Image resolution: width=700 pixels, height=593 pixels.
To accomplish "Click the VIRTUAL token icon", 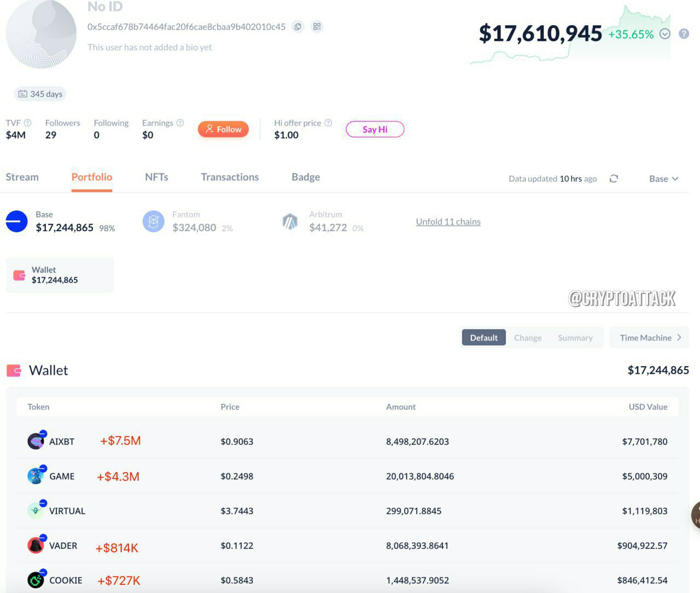I will pos(36,510).
